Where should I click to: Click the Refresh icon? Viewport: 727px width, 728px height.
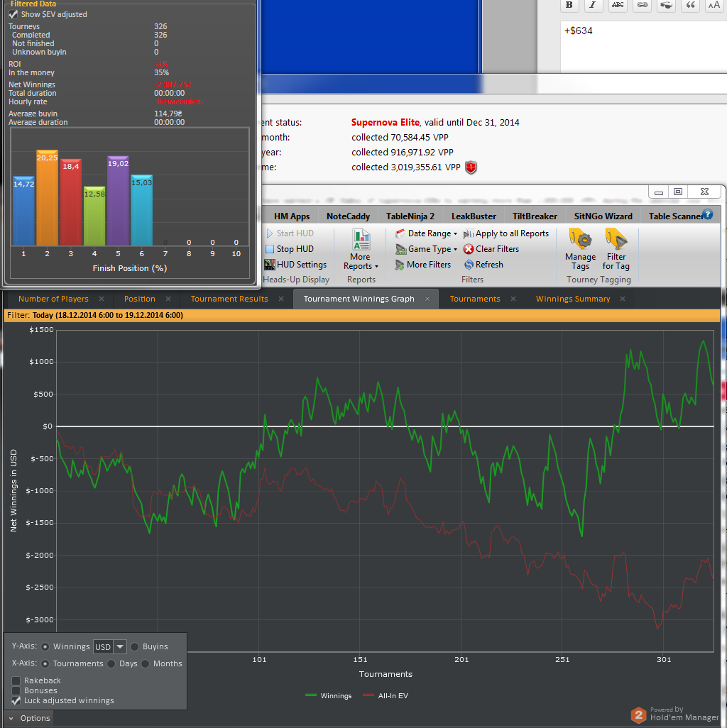pos(469,265)
